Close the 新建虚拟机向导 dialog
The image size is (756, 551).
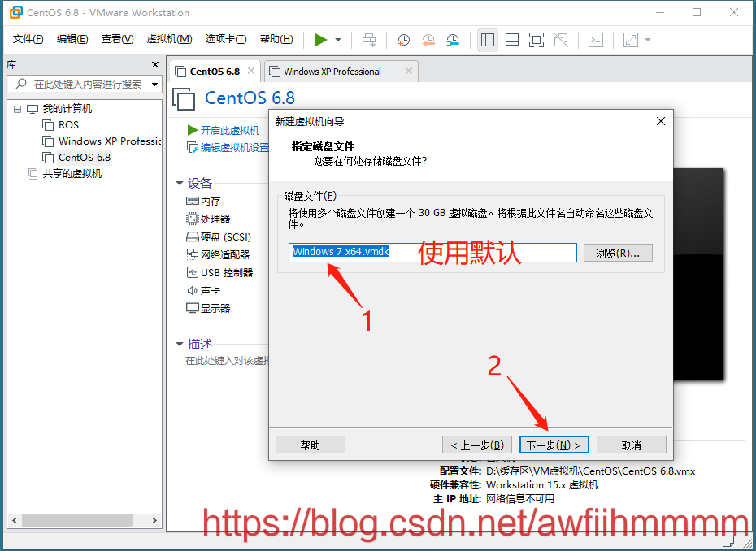(661, 121)
